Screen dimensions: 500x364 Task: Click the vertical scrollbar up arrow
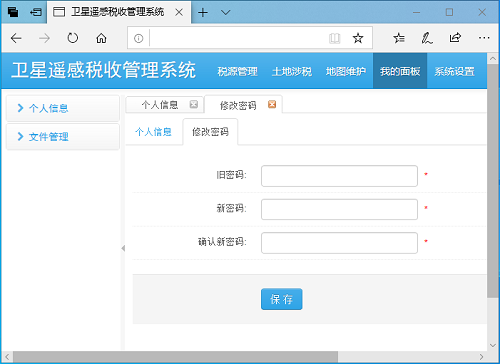pyautogui.click(x=493, y=59)
